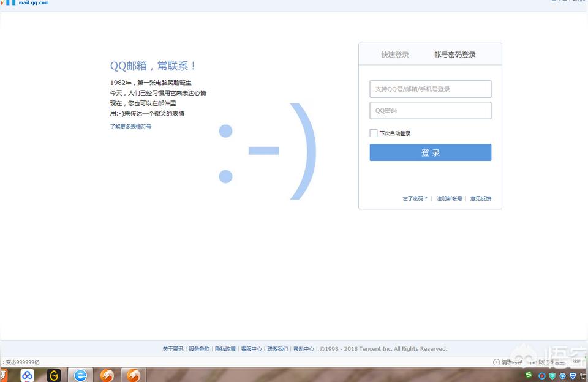The image size is (588, 382).
Task: Click the QQ号/邮箱/手机号 account input field
Action: click(x=430, y=89)
